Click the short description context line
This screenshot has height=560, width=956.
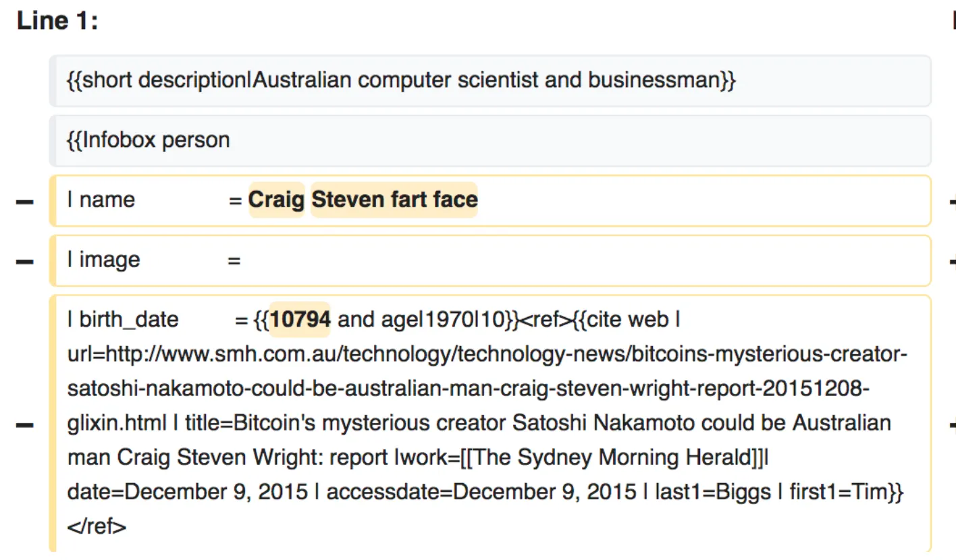click(401, 81)
